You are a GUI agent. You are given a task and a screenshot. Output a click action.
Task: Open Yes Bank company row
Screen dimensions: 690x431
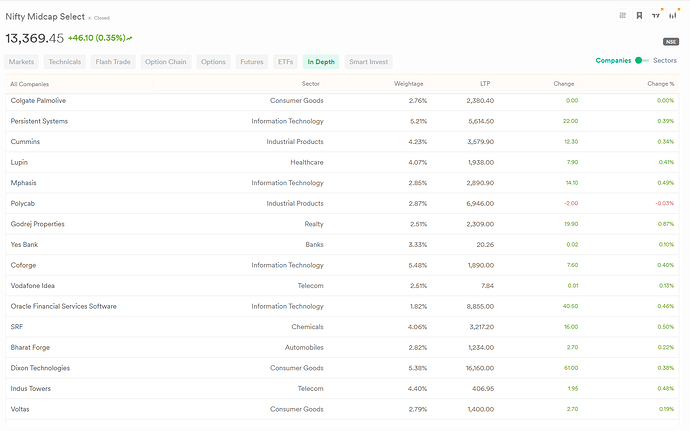[x=342, y=244]
